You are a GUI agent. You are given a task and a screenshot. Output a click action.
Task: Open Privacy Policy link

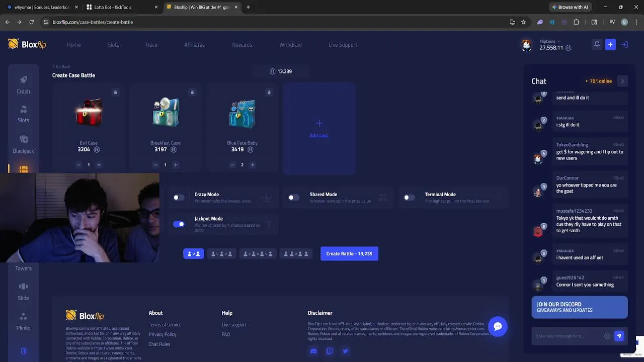pos(163,334)
